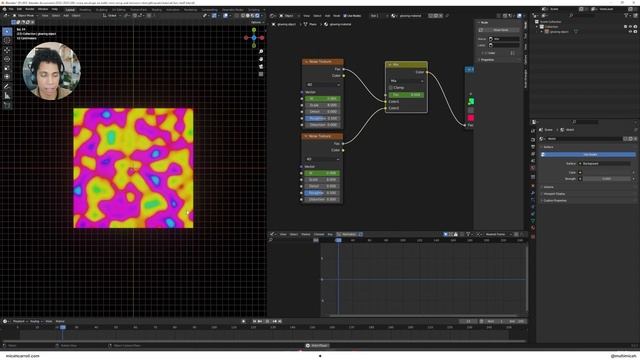This screenshot has height=360, width=640.
Task: Switch viewport to wireframe shading mode
Action: pos(243,16)
